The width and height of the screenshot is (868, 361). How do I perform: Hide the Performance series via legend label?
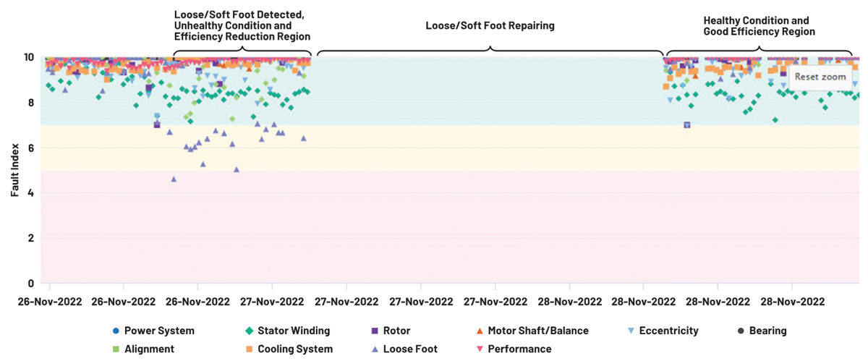pyautogui.click(x=519, y=349)
